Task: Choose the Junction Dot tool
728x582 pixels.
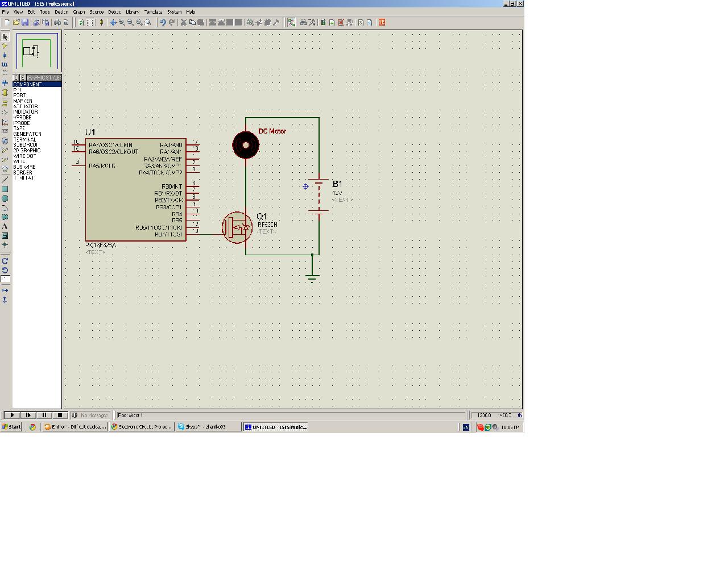Action: tap(5, 55)
